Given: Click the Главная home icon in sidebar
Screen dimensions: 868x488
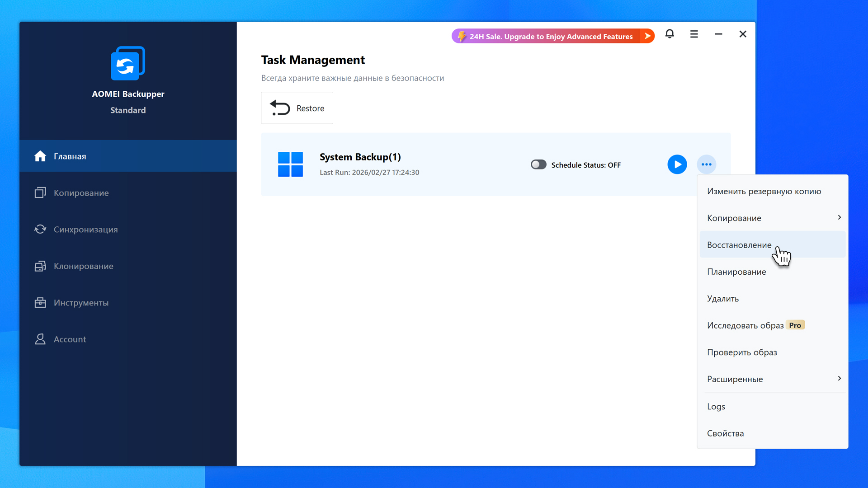Looking at the screenshot, I should pyautogui.click(x=40, y=156).
